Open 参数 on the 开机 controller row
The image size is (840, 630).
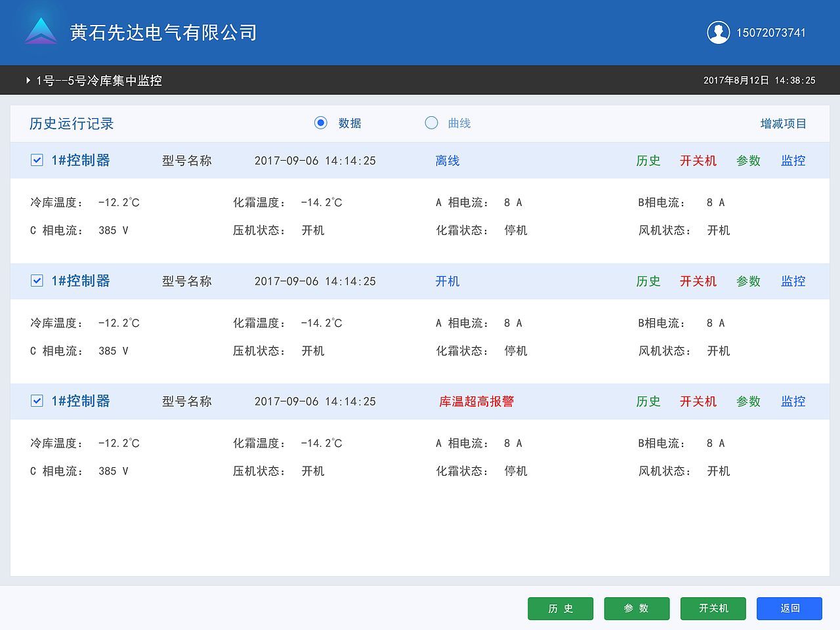tap(749, 280)
